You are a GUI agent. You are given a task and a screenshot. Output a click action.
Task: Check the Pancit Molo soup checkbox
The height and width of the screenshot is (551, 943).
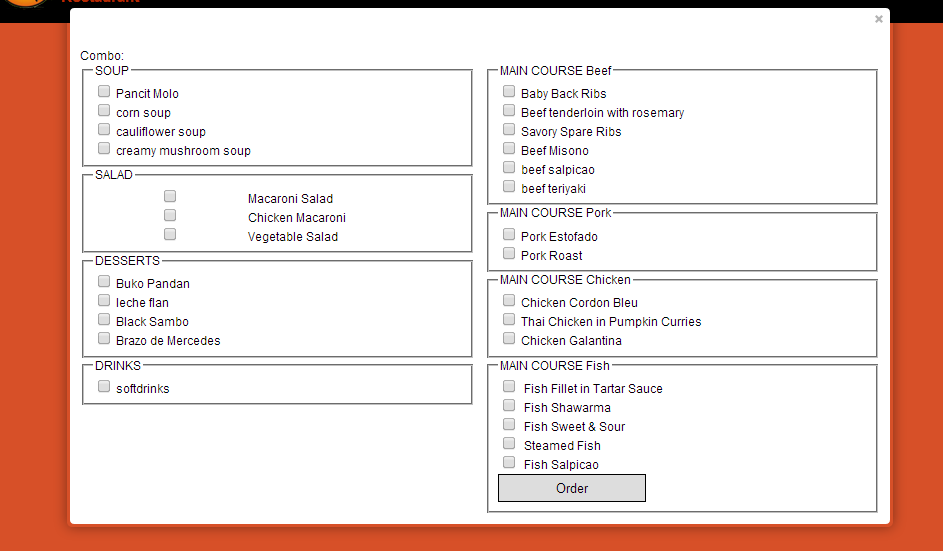coord(104,91)
